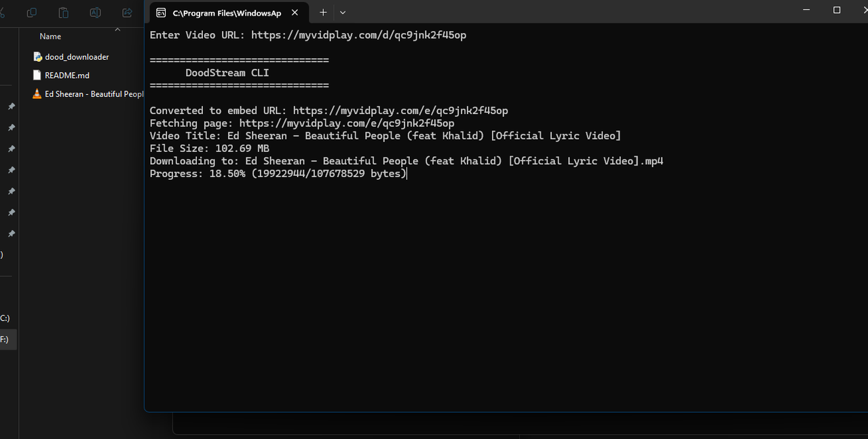The height and width of the screenshot is (439, 868).
Task: Click the Paste icon in Explorer toolbar
Action: pyautogui.click(x=63, y=13)
